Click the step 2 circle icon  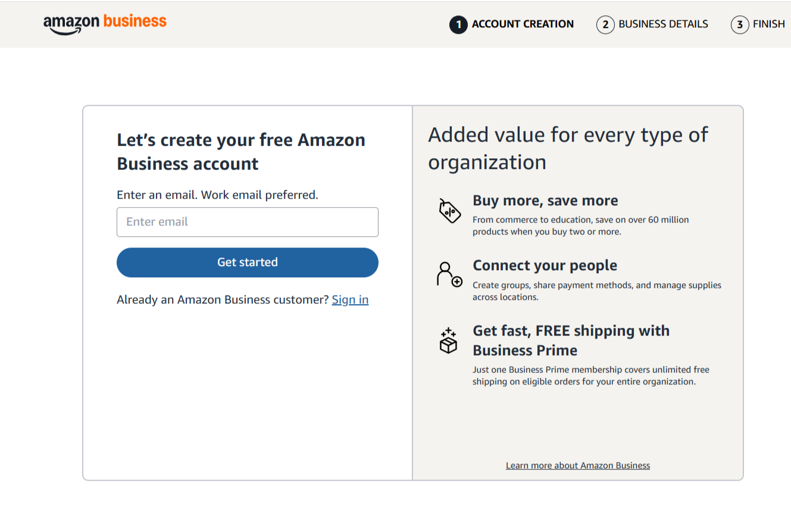pyautogui.click(x=605, y=24)
